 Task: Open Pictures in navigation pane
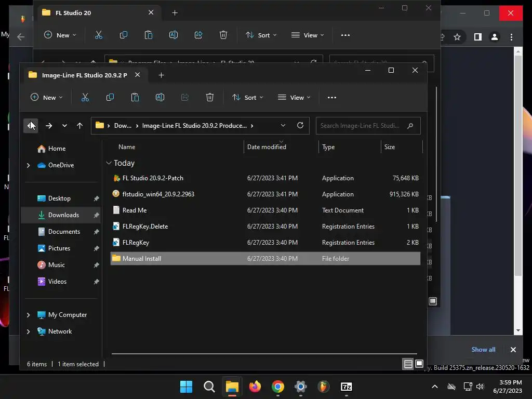coord(59,248)
